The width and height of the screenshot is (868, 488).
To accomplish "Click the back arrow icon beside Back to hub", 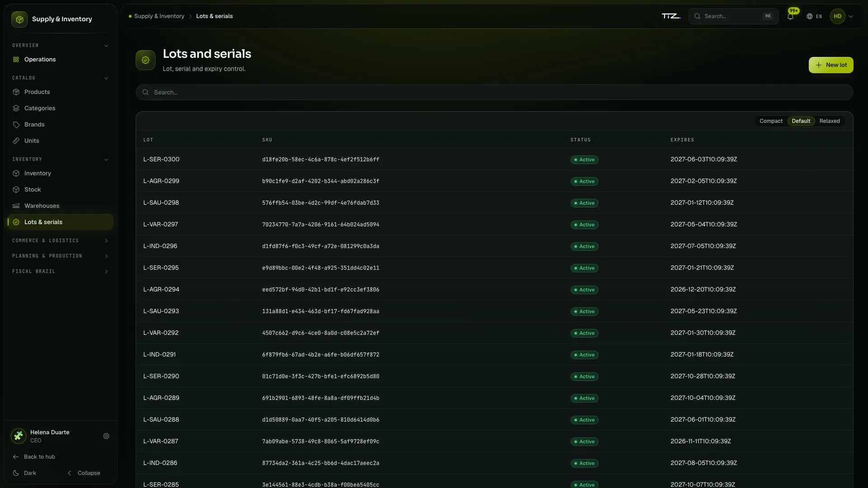I will click(16, 457).
